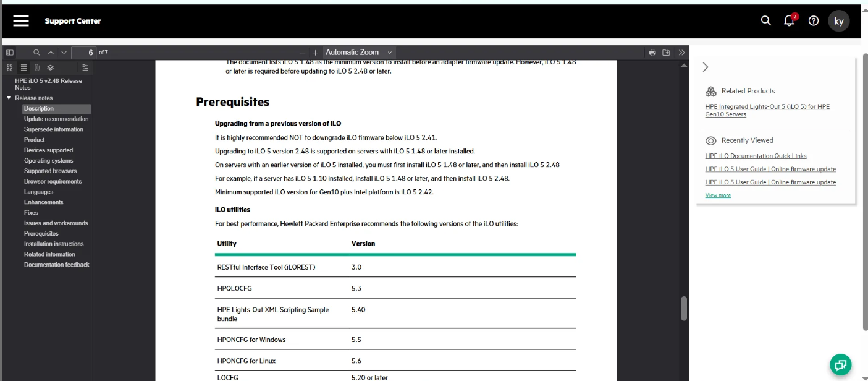Image resolution: width=868 pixels, height=381 pixels.
Task: Click the Recently Viewed eye icon
Action: (x=711, y=140)
